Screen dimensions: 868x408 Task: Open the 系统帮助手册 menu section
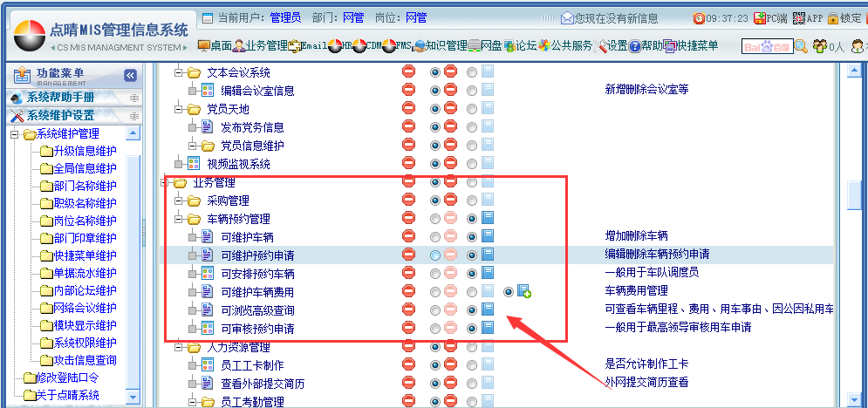point(61,98)
